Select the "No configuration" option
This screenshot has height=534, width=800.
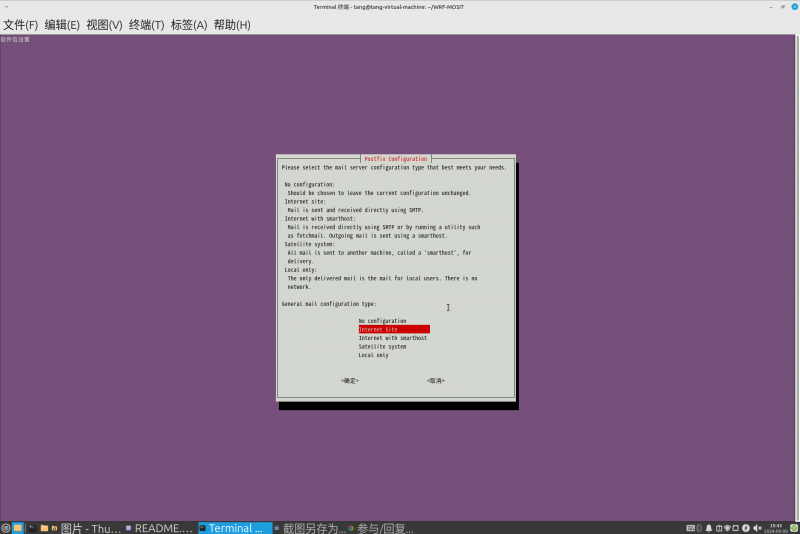click(382, 321)
